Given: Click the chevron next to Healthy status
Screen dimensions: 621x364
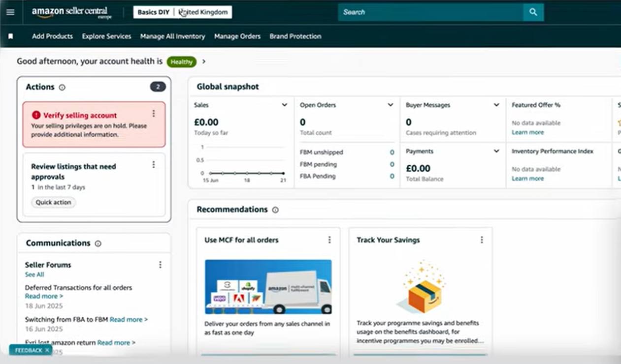Looking at the screenshot, I should (x=204, y=62).
